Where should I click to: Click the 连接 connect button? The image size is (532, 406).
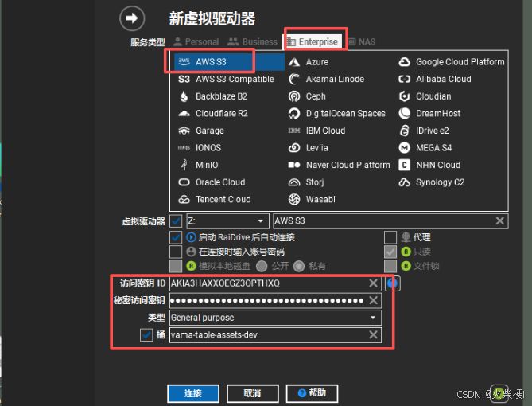193,393
